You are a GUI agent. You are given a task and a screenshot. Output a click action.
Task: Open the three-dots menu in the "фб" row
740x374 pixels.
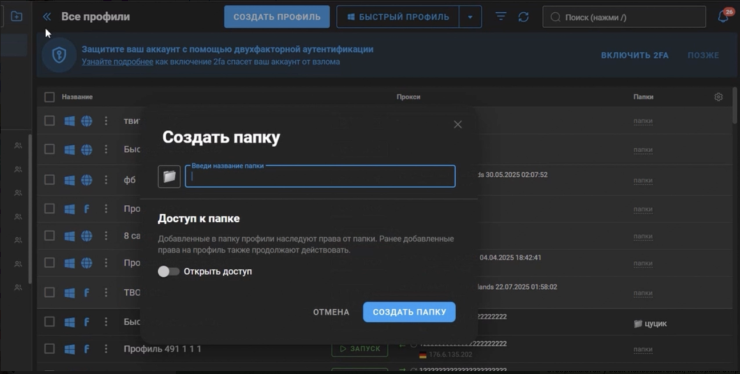106,180
